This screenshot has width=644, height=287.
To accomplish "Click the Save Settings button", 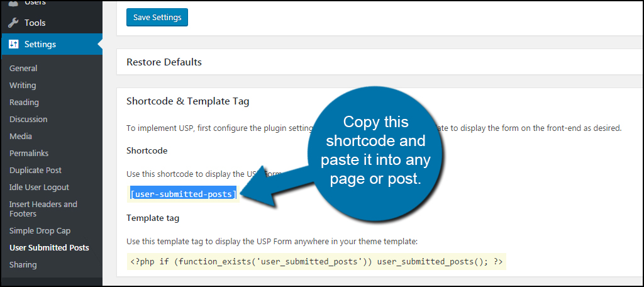I will click(x=157, y=18).
